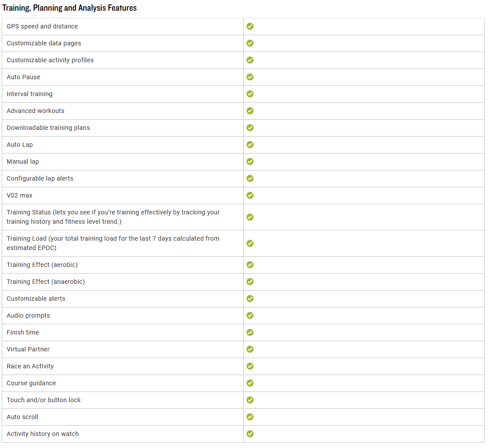Click the Audio prompts checkmark icon
488x448 pixels.
250,315
